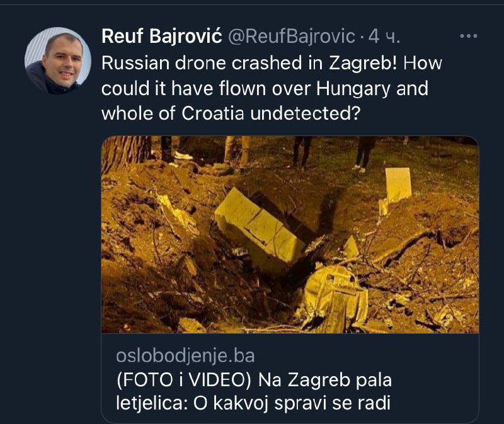
Task: Open Reuf Bajrović's profile picture
Action: pos(57,60)
